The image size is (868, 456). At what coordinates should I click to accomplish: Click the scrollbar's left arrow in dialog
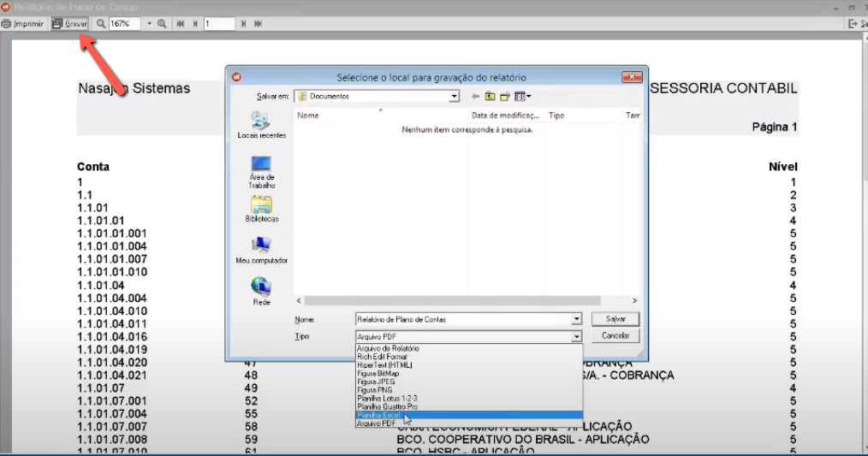(299, 300)
